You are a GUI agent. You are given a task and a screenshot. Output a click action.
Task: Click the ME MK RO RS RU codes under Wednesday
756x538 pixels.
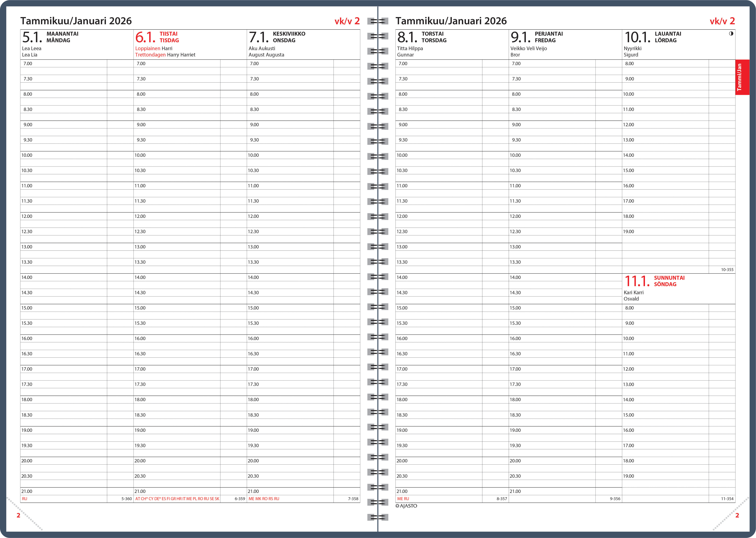tap(264, 499)
